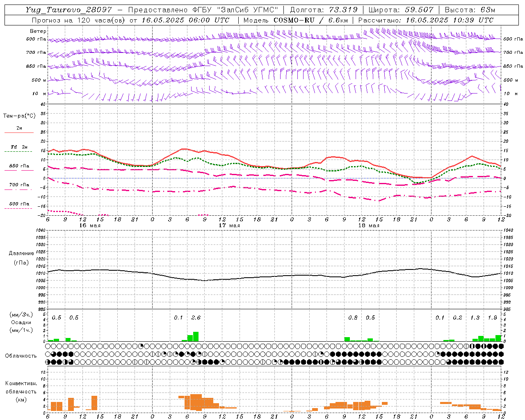Click the 1.9 precipitation total value
This screenshot has height=420, width=525.
[493, 317]
